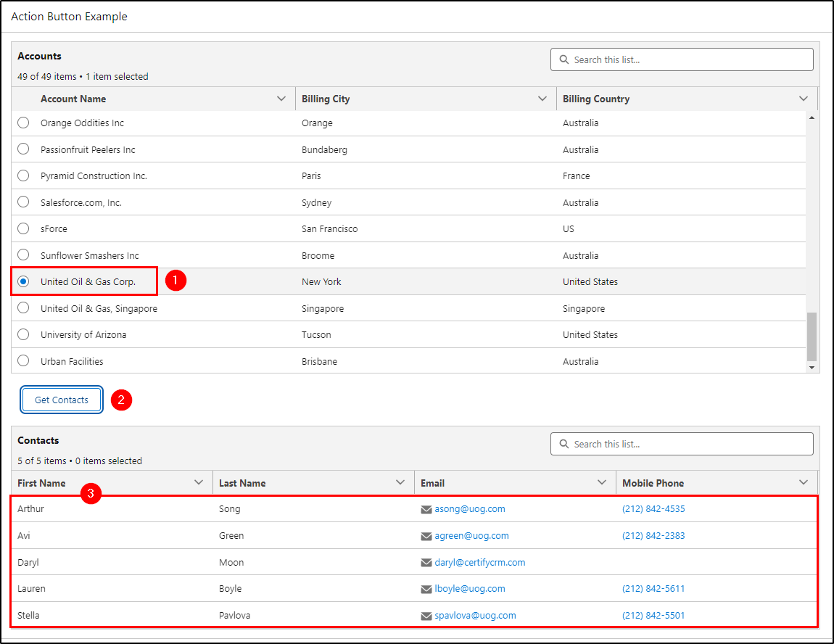834x644 pixels.
Task: Click the Pyramid Construction Inc. account name
Action: click(94, 176)
